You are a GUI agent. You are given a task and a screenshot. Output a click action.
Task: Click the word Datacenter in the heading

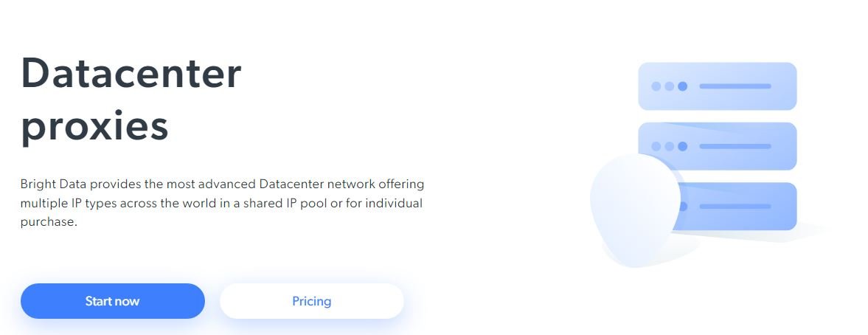tap(131, 72)
